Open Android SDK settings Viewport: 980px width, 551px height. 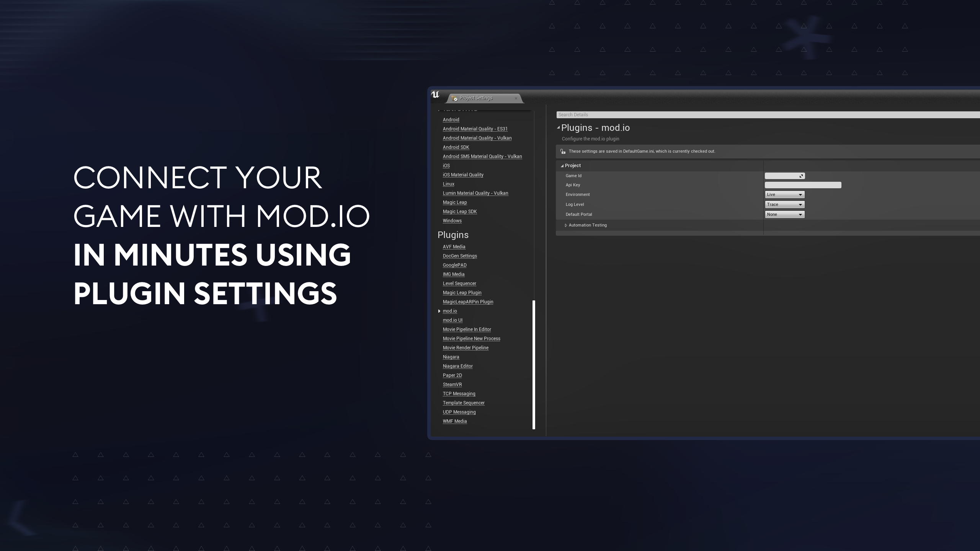click(x=456, y=147)
